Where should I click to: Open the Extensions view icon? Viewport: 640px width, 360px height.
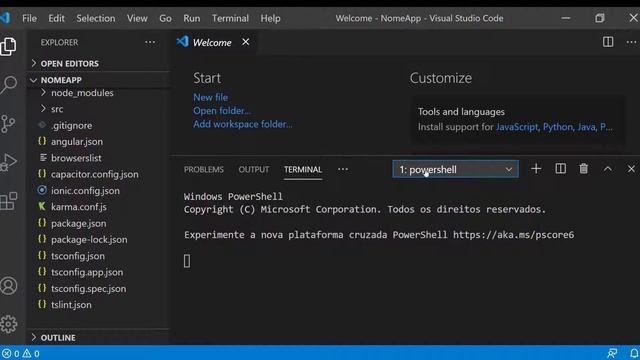(x=8, y=201)
